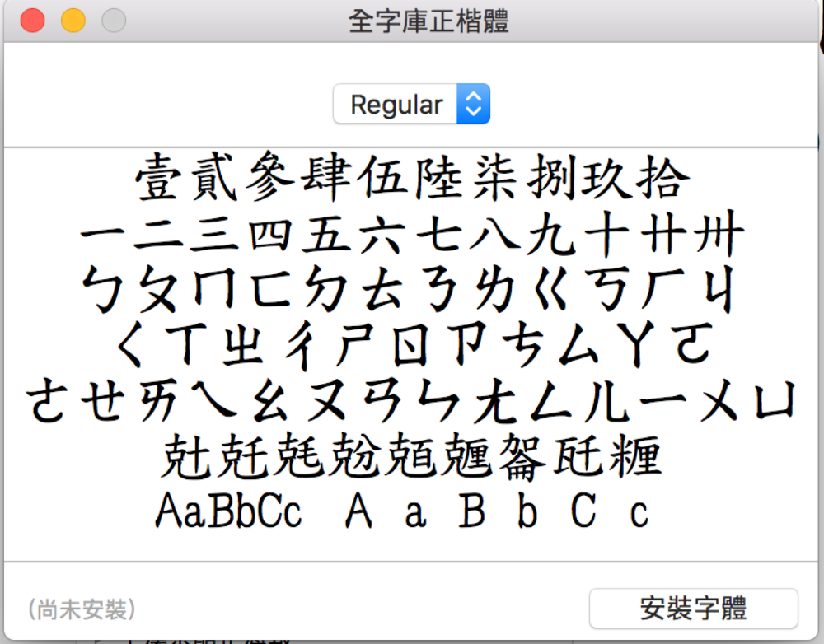Image resolution: width=824 pixels, height=644 pixels.
Task: Click the AaBbCc sample text
Action: (x=228, y=510)
